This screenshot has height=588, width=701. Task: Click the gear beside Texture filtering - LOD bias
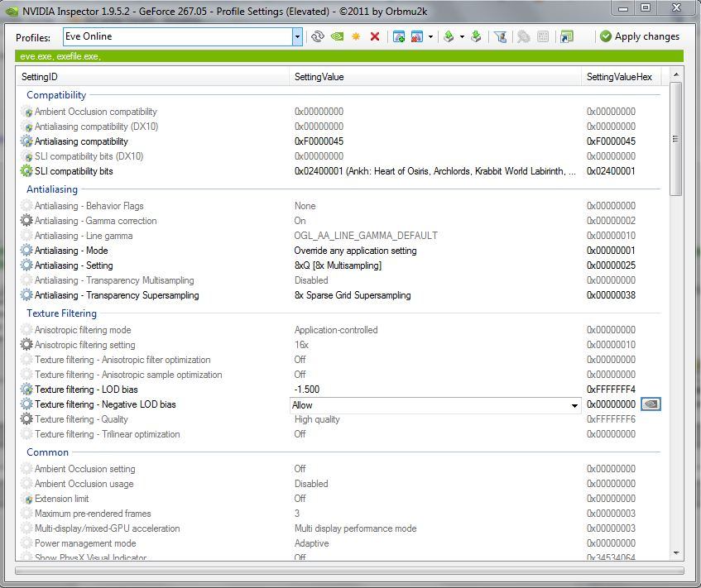click(x=26, y=390)
